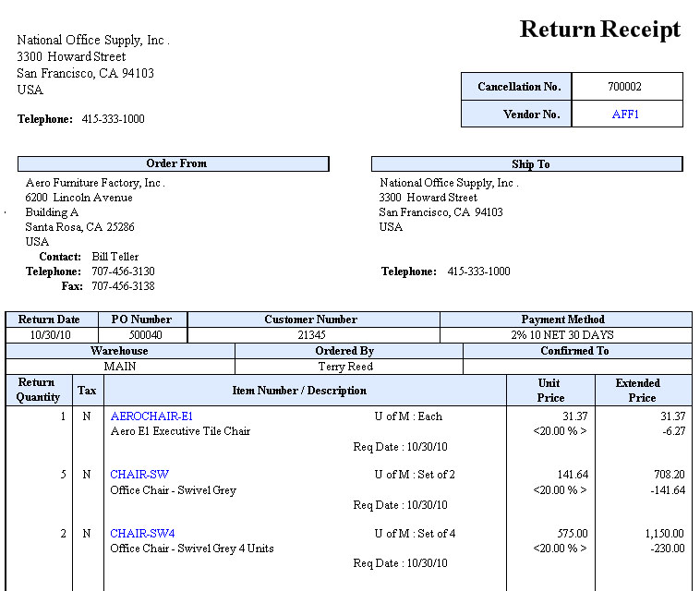Click the Order From section header
Screen dimensions: 700x591
[175, 163]
